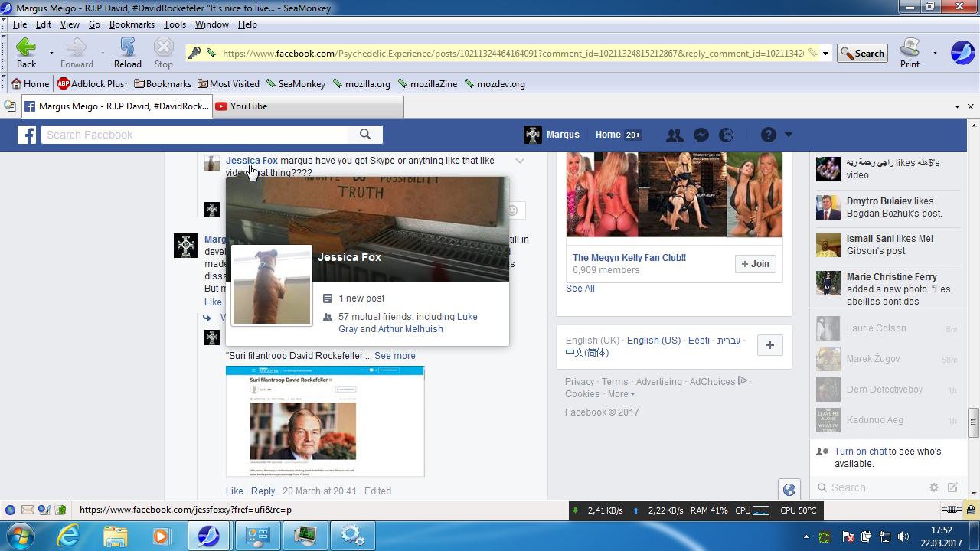Expand Facebook account dropdown arrow

[789, 135]
